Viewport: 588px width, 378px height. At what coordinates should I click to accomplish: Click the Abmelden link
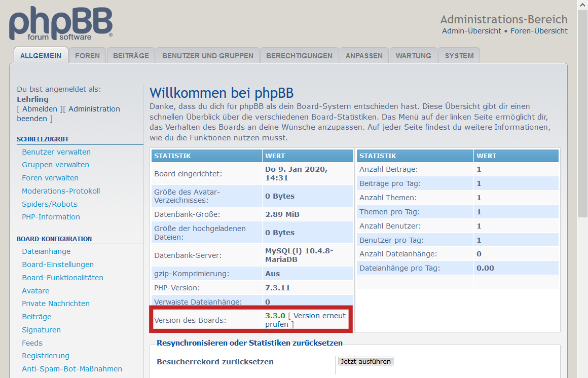(40, 109)
